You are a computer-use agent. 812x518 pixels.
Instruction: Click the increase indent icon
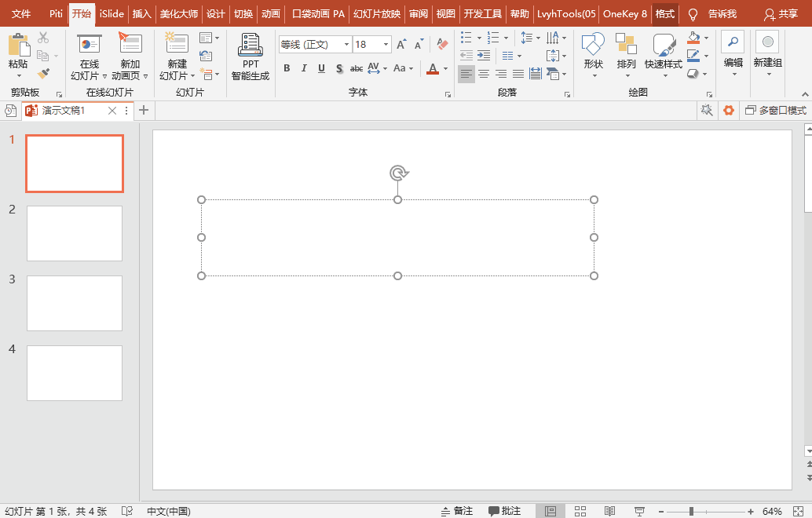click(x=484, y=56)
